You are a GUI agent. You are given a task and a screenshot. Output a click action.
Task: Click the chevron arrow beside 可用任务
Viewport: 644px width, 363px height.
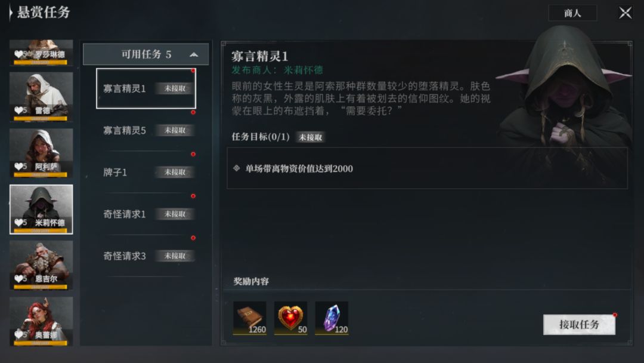[194, 55]
